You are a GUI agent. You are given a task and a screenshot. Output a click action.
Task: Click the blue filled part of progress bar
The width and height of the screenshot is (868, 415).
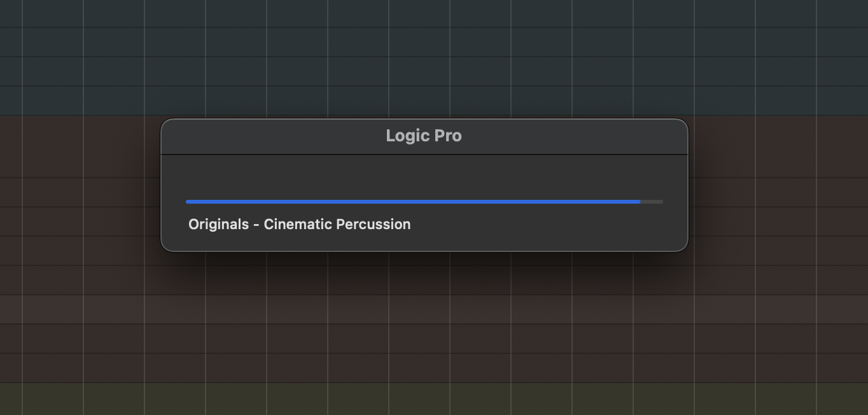[x=412, y=202]
